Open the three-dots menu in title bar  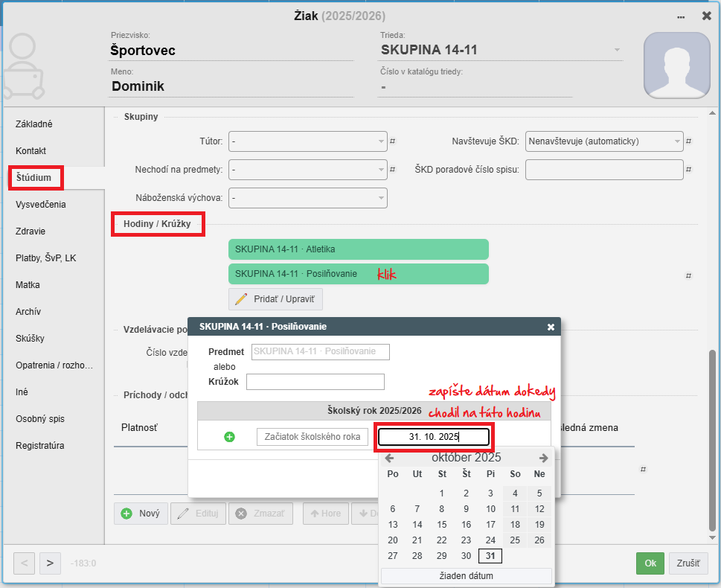pos(681,16)
